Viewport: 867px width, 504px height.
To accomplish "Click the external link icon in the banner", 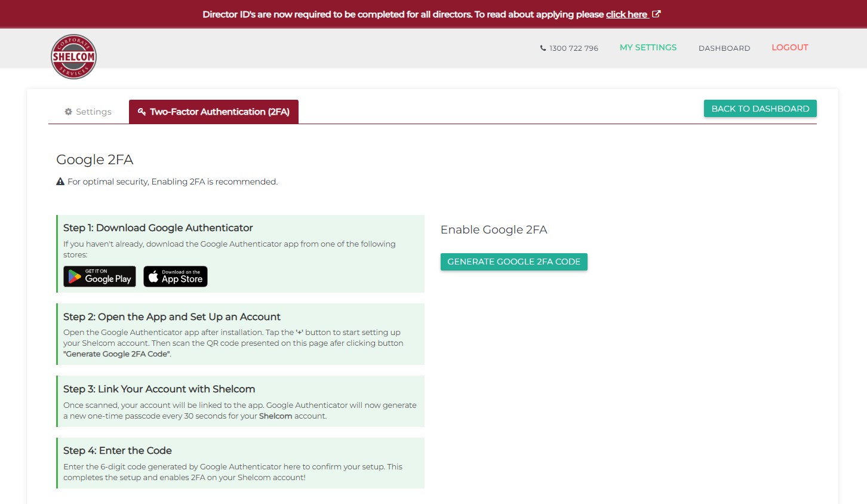I will (656, 14).
